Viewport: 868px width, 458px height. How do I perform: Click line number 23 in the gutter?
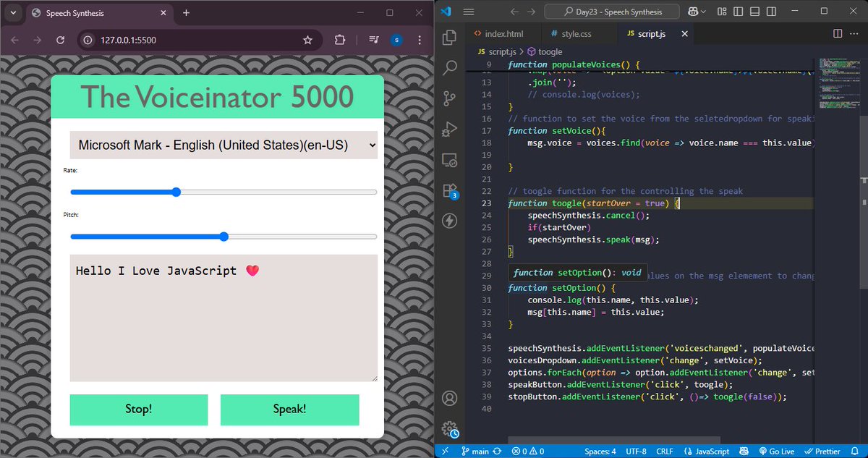click(x=485, y=203)
